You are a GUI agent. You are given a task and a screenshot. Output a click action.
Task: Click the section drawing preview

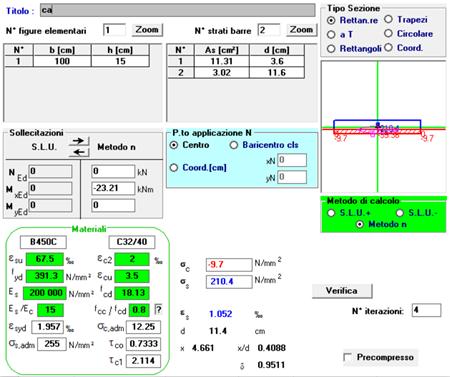pyautogui.click(x=383, y=127)
